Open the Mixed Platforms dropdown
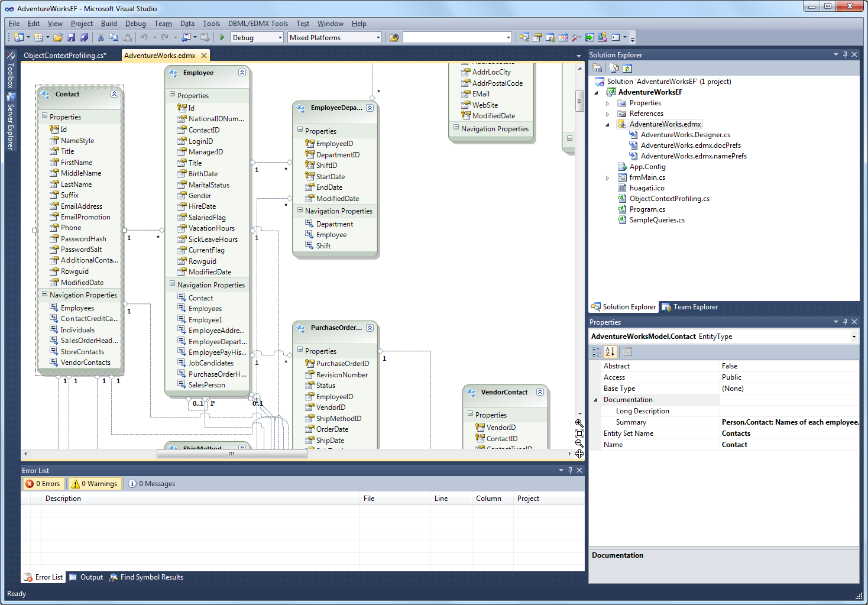 click(378, 38)
